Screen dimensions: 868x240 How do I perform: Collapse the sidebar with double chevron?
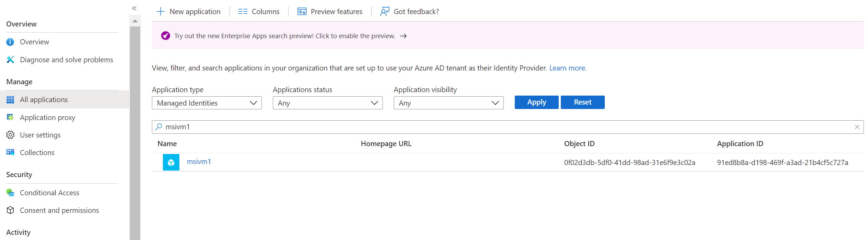click(134, 8)
